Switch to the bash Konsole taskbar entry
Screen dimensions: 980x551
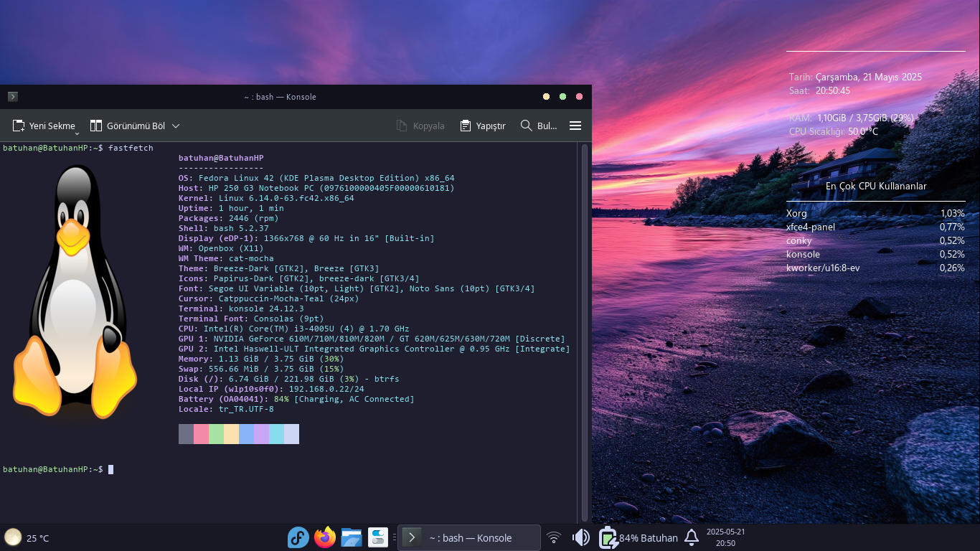(x=469, y=537)
